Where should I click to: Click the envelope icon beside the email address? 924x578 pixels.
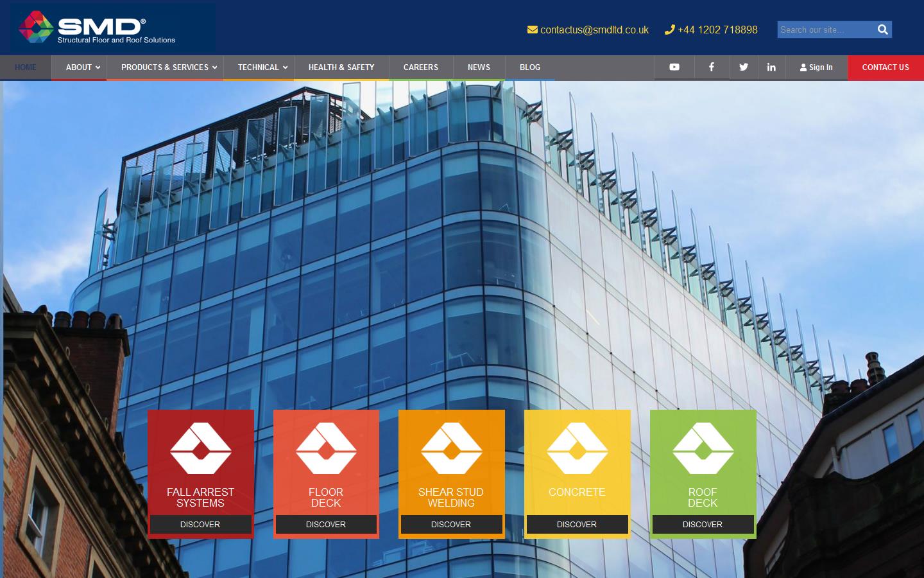(x=532, y=30)
